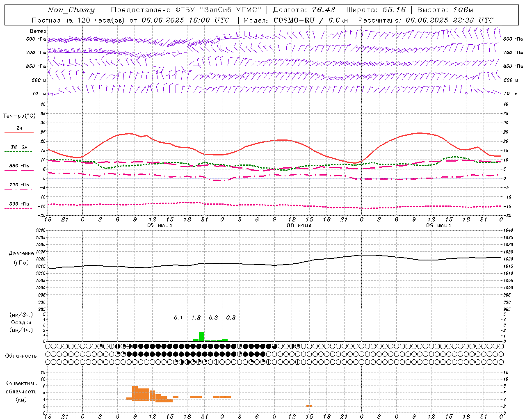Click the 'Долгота: 76.43' header field

tap(304, 10)
